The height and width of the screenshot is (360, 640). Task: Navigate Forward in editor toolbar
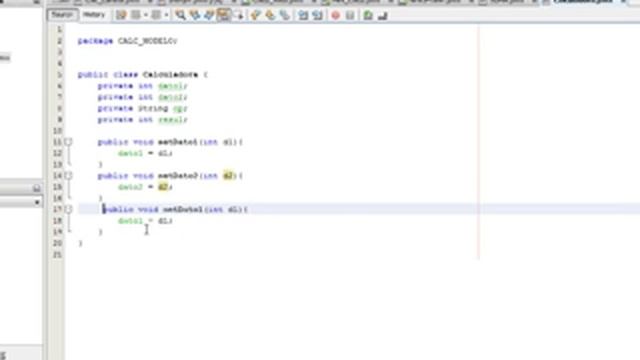click(x=156, y=16)
